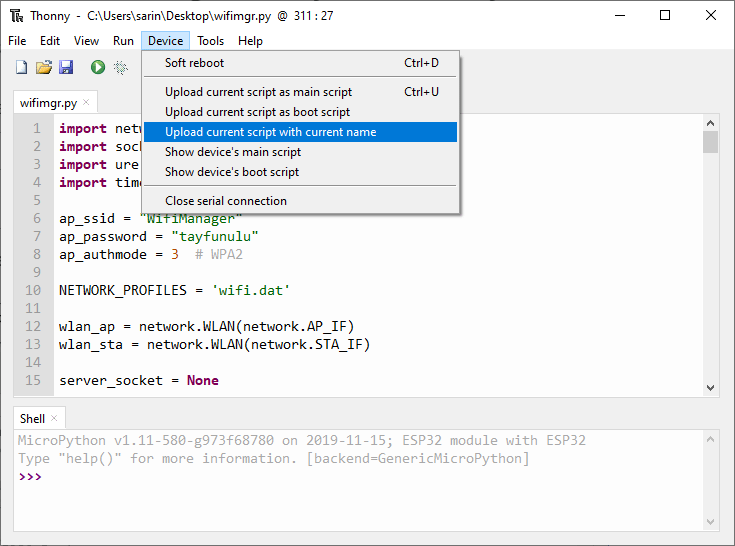Viewport: 735px width, 546px height.
Task: Click wlan_sta on line 13
Action: pyautogui.click(x=90, y=344)
